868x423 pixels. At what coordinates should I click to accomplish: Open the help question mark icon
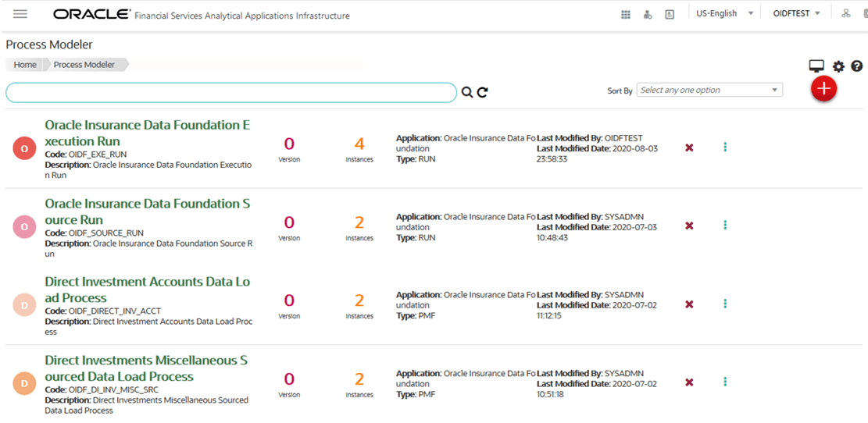[857, 66]
